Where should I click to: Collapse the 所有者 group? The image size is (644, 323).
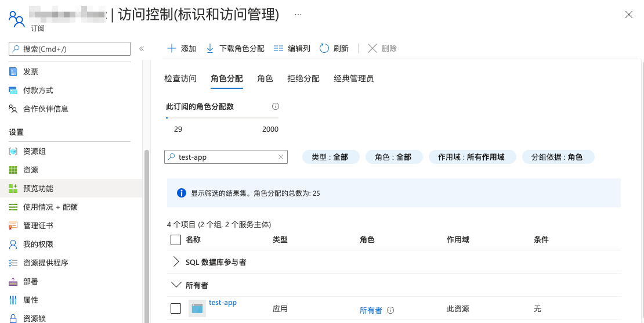tap(176, 285)
